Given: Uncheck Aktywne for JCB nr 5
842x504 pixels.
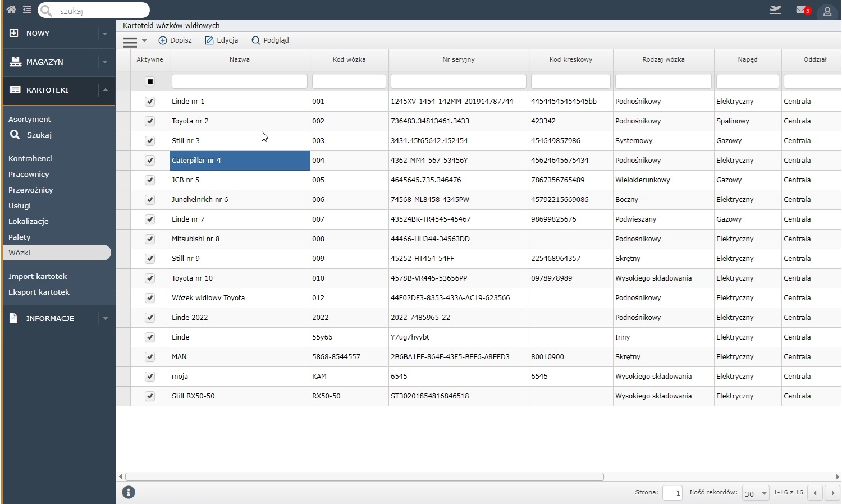Looking at the screenshot, I should 150,180.
